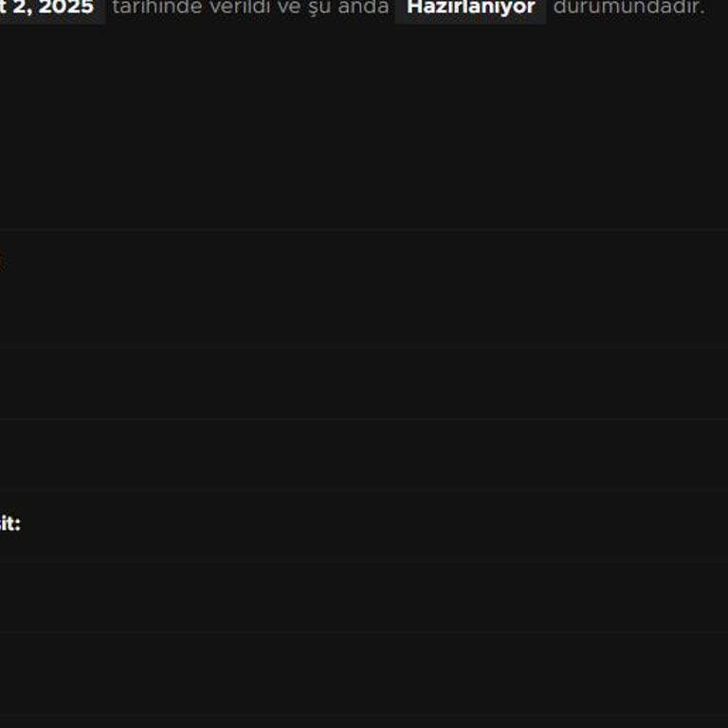Click the word "durumundadır" after the badge

coord(627,8)
